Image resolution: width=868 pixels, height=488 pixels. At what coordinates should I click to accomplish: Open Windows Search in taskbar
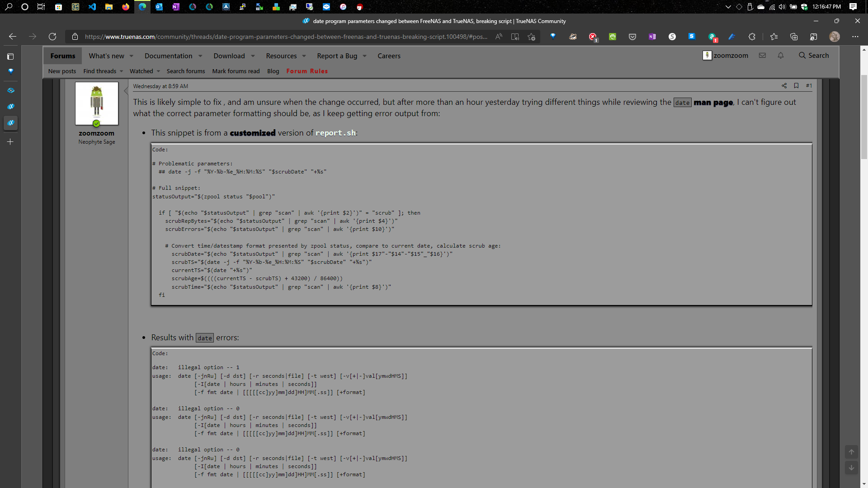(9, 7)
